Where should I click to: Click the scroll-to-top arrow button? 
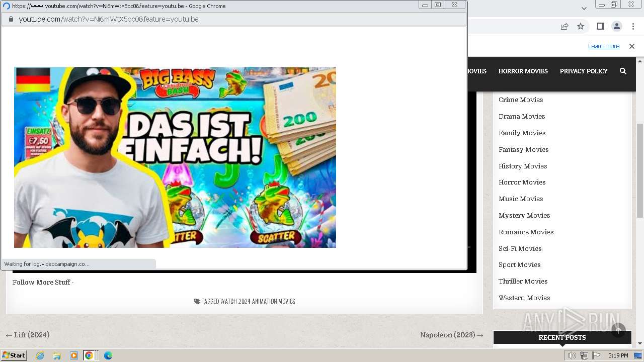[x=618, y=330]
